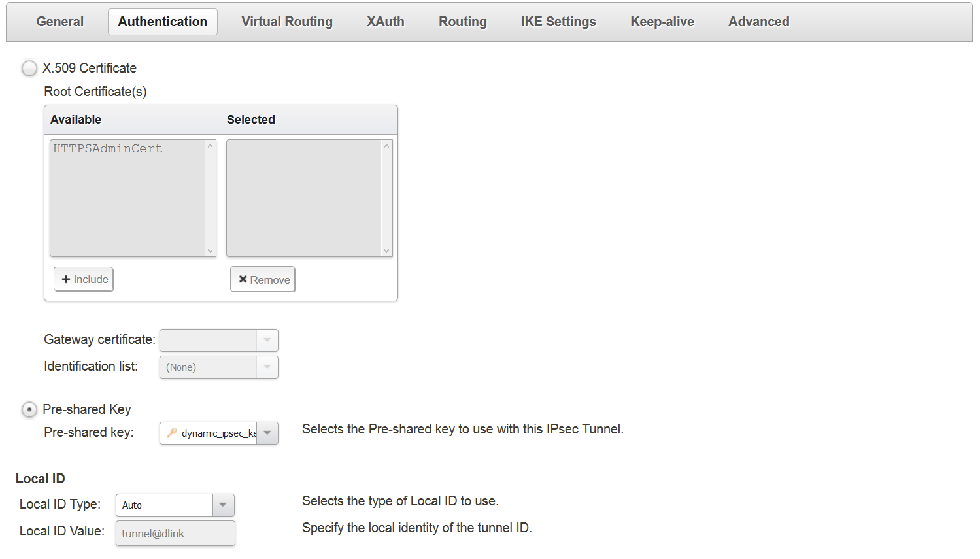Open the Pre-shared key dropdown

(x=267, y=433)
